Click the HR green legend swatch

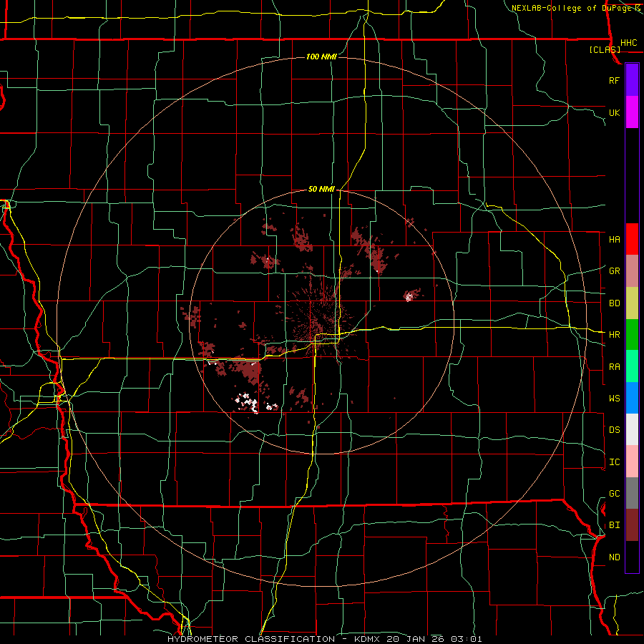(632, 334)
